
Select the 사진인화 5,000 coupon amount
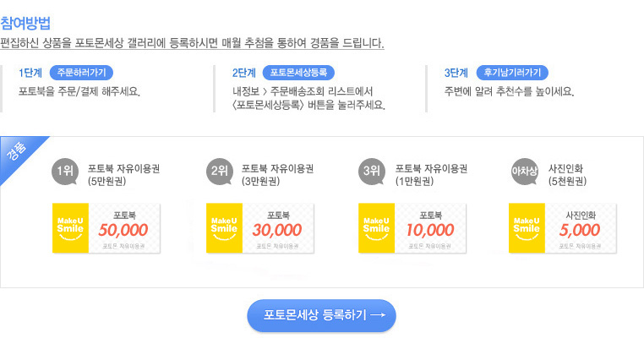(x=580, y=230)
